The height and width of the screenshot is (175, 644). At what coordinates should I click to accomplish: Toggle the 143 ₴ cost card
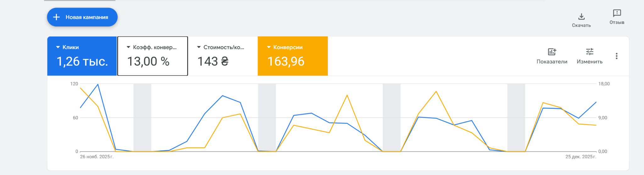pos(223,61)
